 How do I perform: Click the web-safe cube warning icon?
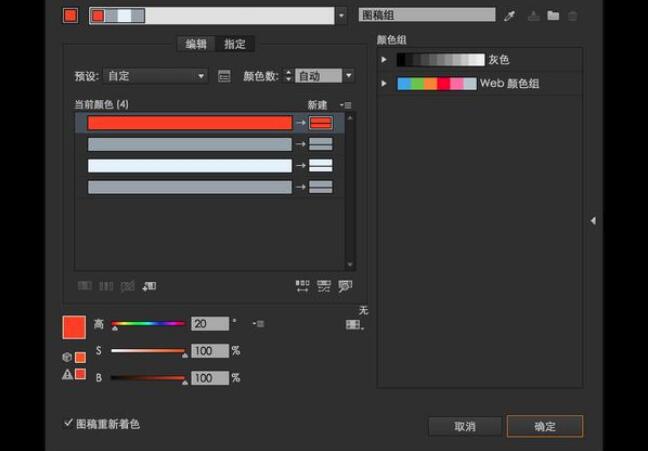coord(67,357)
